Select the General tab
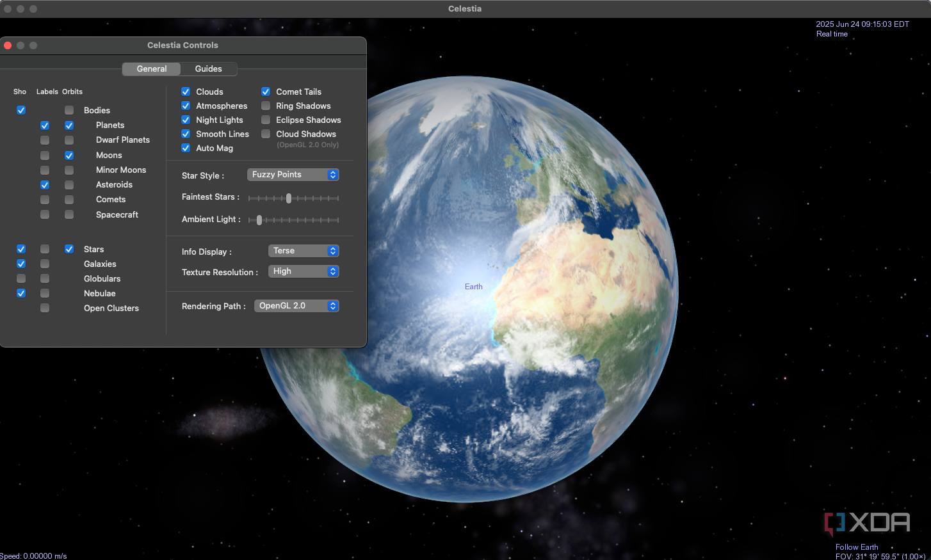 152,69
